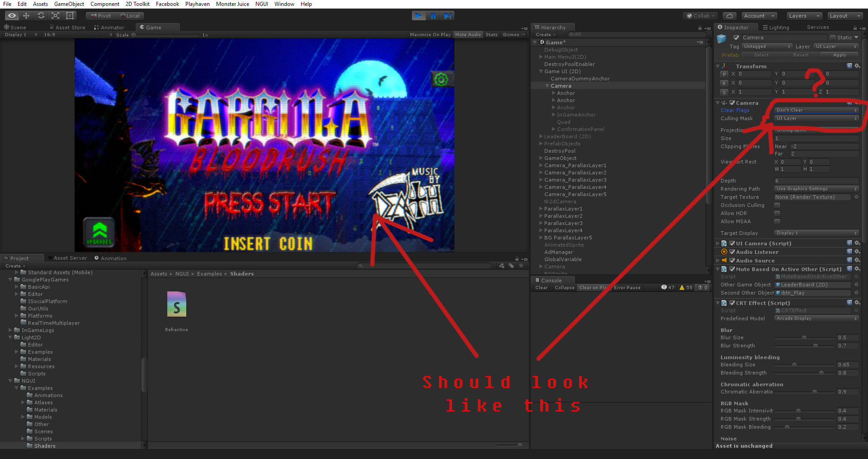868x459 pixels.
Task: Collapse the Camera object in the Hierarchy
Action: [x=547, y=86]
